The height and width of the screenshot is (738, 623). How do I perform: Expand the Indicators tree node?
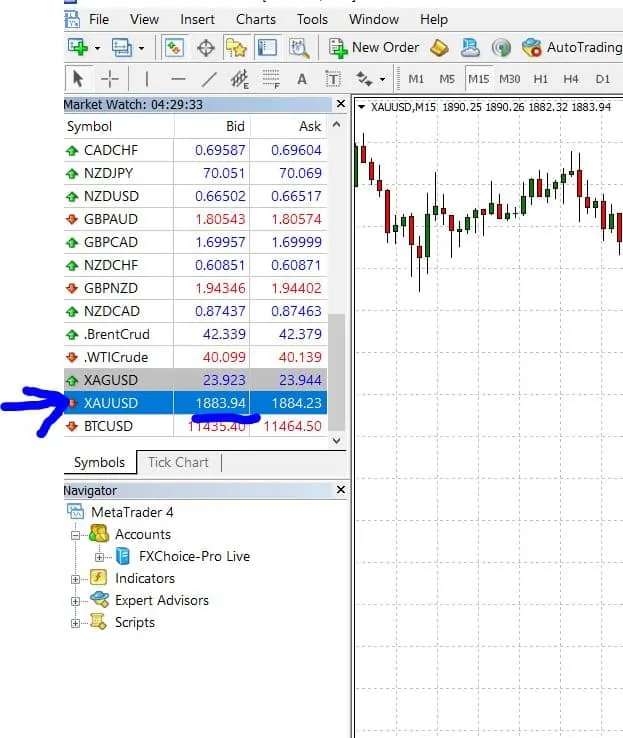pyautogui.click(x=75, y=579)
